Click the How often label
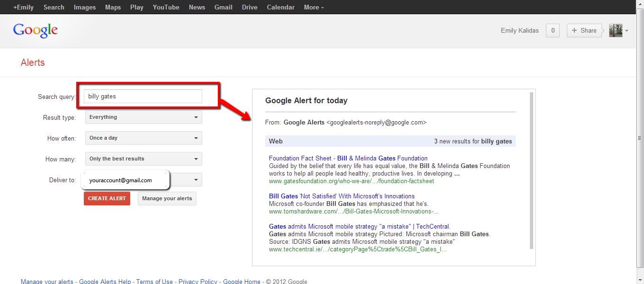This screenshot has width=644, height=284. tap(62, 138)
